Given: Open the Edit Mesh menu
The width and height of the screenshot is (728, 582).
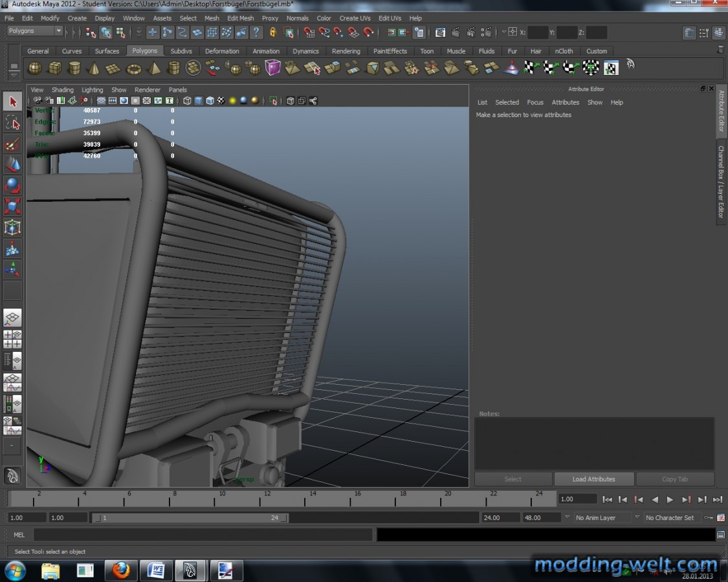Looking at the screenshot, I should click(241, 18).
